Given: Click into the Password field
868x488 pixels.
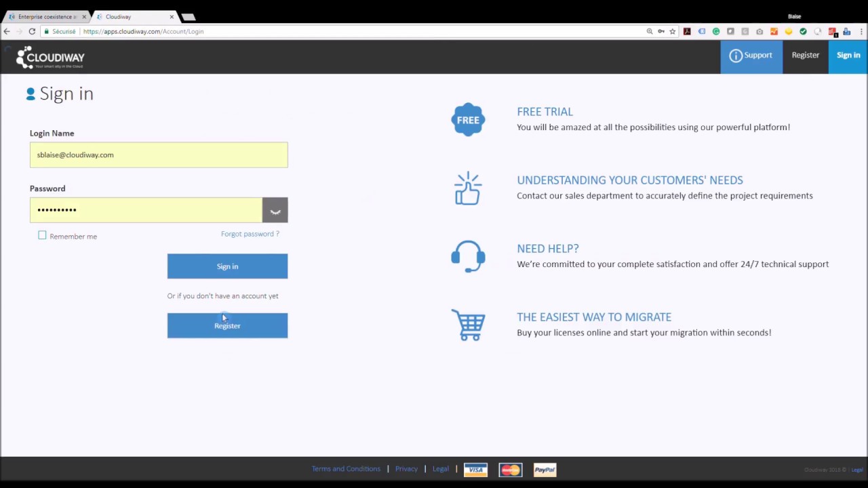Looking at the screenshot, I should click(x=146, y=210).
